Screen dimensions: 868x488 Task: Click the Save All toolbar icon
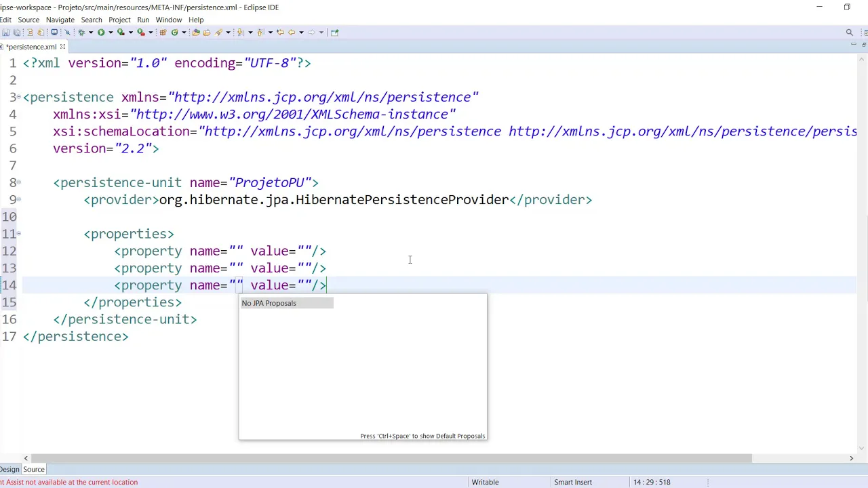click(16, 32)
